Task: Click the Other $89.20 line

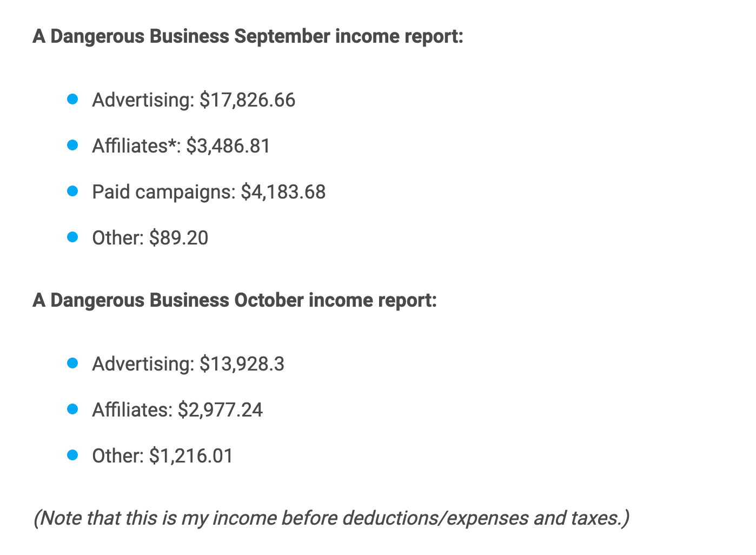Action: pos(150,238)
